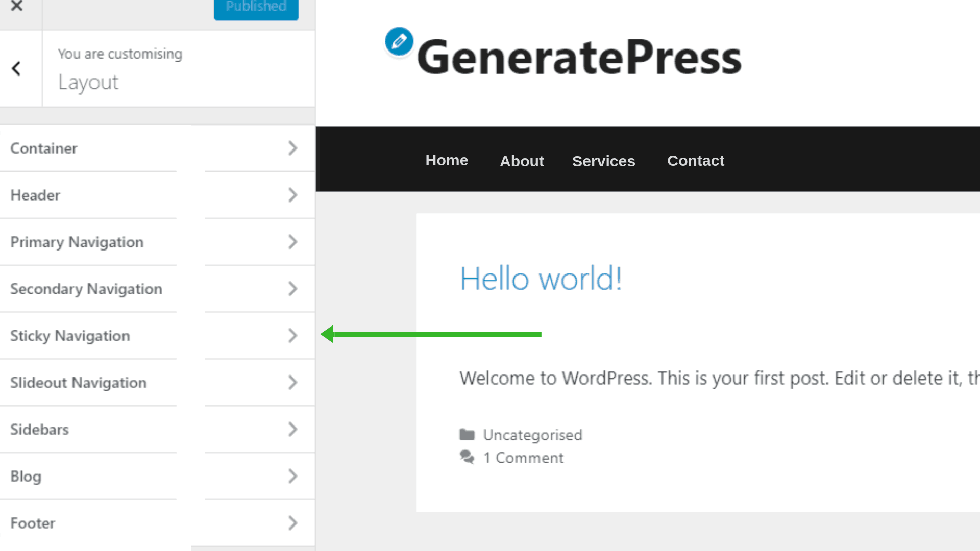The image size is (980, 551).
Task: Go back using the left chevron arrow
Action: pyautogui.click(x=16, y=68)
